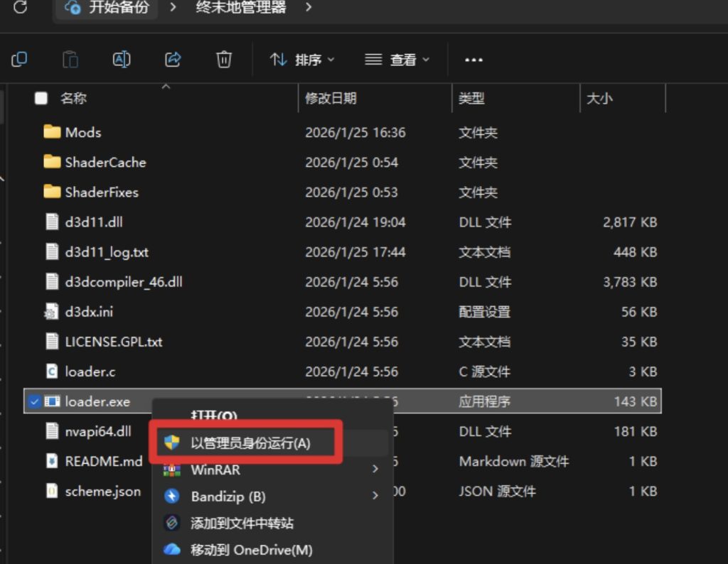Sort by the 修改日期 column header
The image size is (728, 564).
tap(331, 99)
